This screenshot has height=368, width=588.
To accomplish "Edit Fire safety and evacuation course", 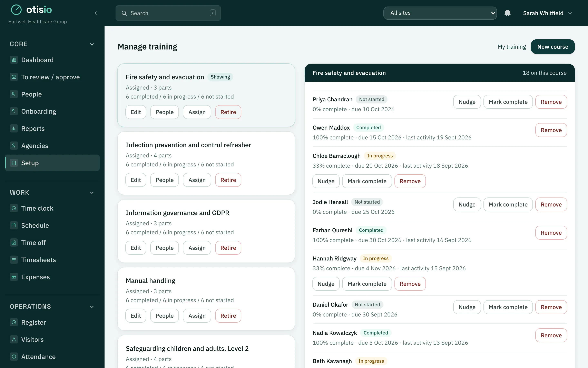I will coord(136,112).
